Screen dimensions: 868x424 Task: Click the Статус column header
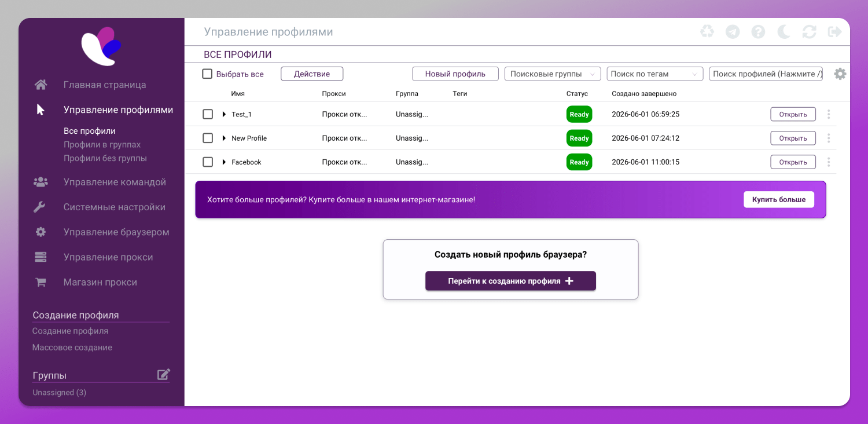click(x=577, y=93)
